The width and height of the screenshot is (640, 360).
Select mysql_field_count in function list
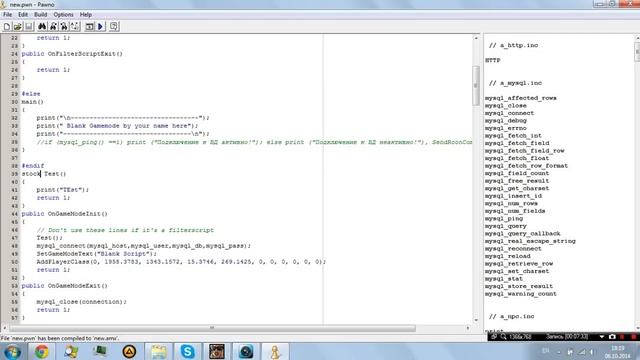(517, 173)
